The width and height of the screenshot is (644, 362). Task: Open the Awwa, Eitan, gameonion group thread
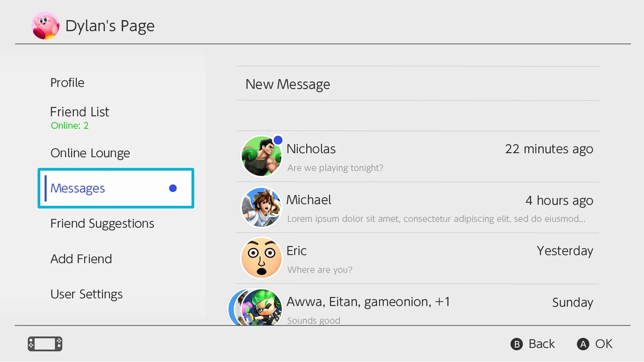418,305
